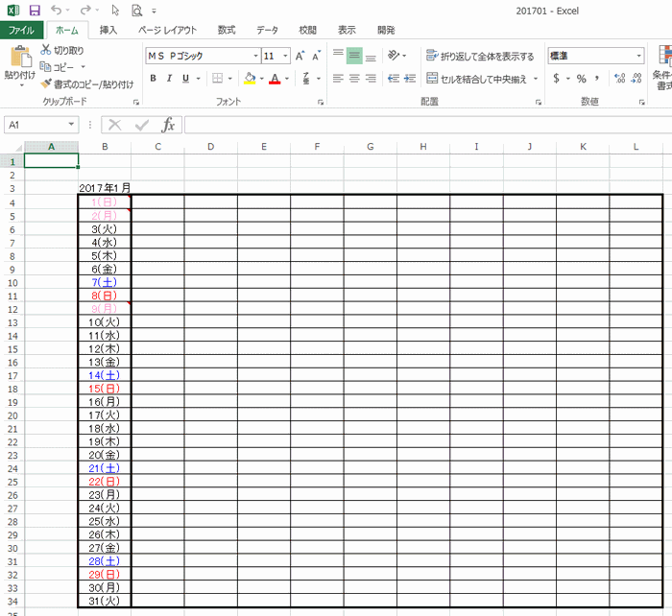Open the font name dropdown MS Pゴシック
The image size is (672, 616).
click(x=255, y=56)
